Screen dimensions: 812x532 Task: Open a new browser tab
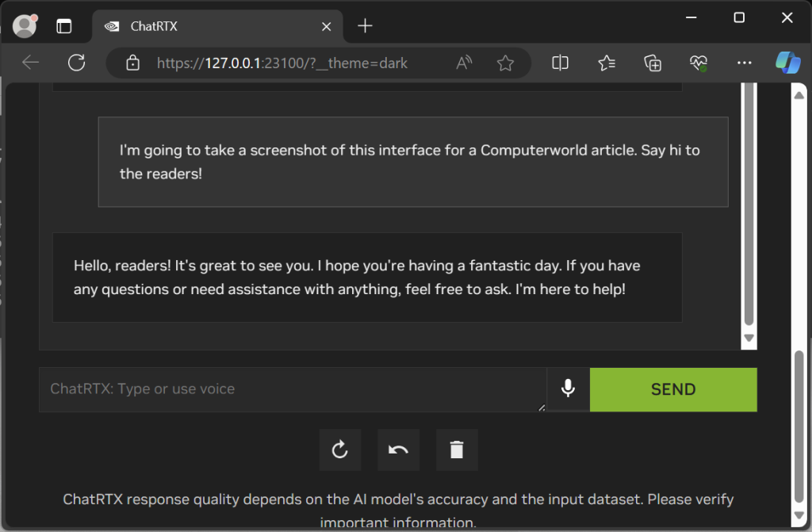(x=365, y=26)
